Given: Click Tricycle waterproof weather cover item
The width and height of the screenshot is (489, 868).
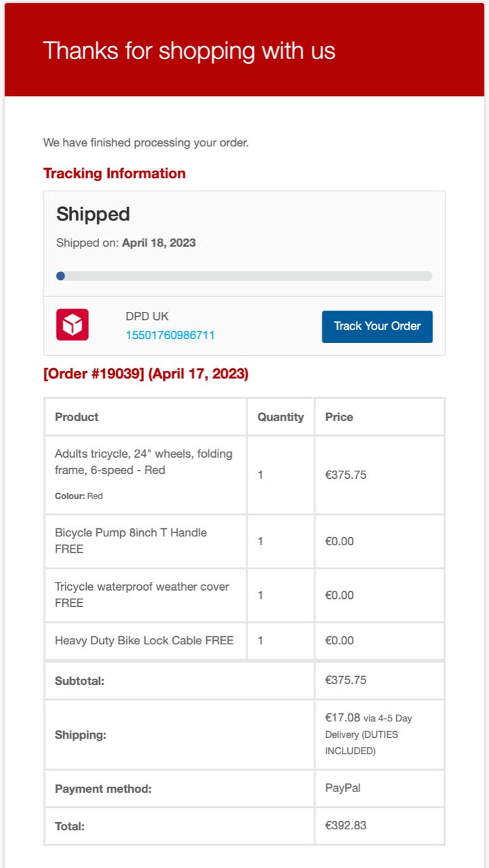Looking at the screenshot, I should click(142, 594).
